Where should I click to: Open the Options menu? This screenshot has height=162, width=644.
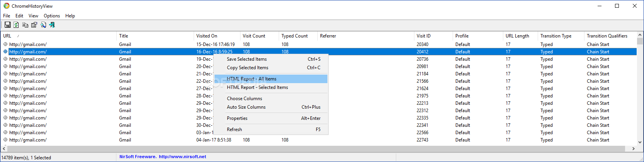(52, 16)
